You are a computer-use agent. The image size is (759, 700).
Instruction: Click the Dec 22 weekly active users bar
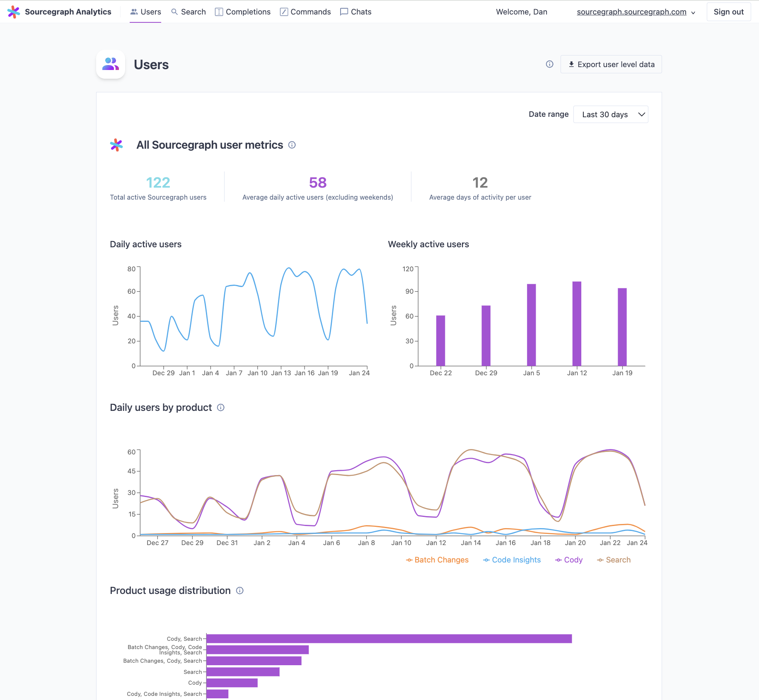441,340
